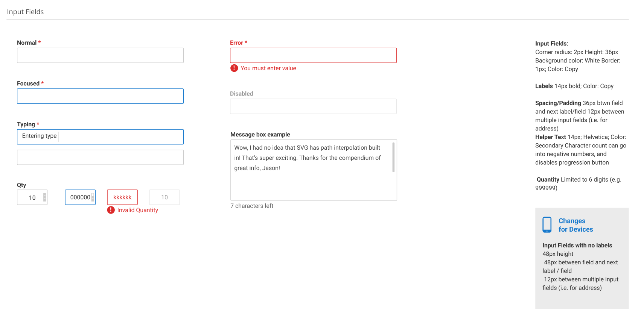
Task: Click the disabled quantity field showing 10
Action: click(x=164, y=197)
